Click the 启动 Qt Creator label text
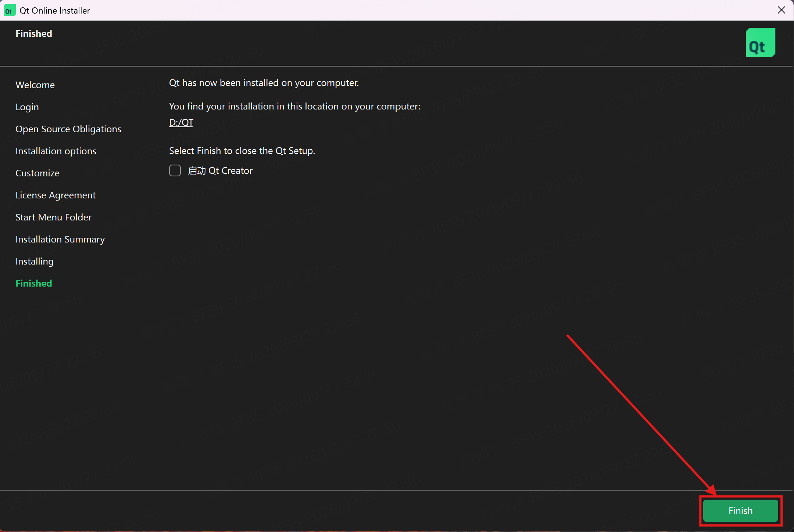Image resolution: width=794 pixels, height=532 pixels. (x=221, y=170)
